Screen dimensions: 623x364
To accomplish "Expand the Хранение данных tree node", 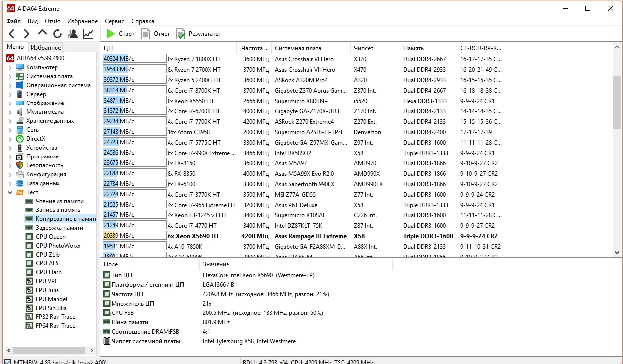I will 10,121.
